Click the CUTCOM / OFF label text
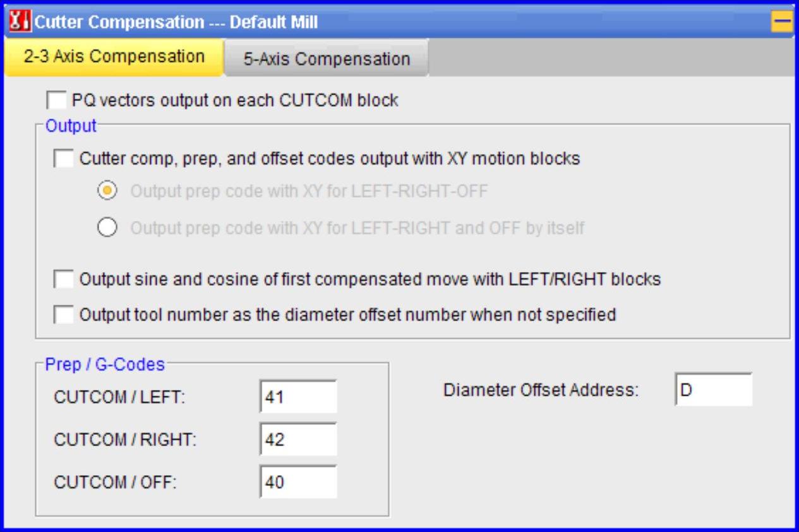This screenshot has height=532, width=799. pos(116,483)
